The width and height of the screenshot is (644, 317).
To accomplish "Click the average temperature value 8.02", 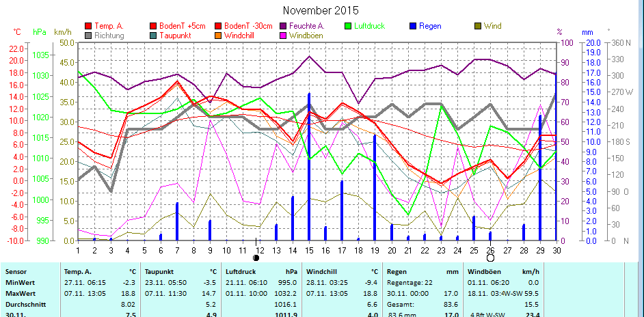I will click(129, 305).
